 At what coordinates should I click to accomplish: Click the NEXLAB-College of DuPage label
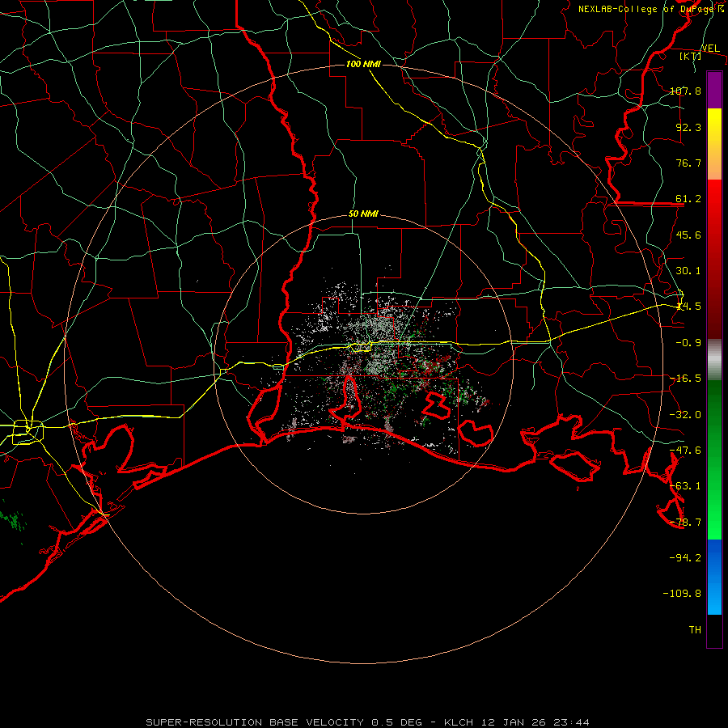click(645, 9)
